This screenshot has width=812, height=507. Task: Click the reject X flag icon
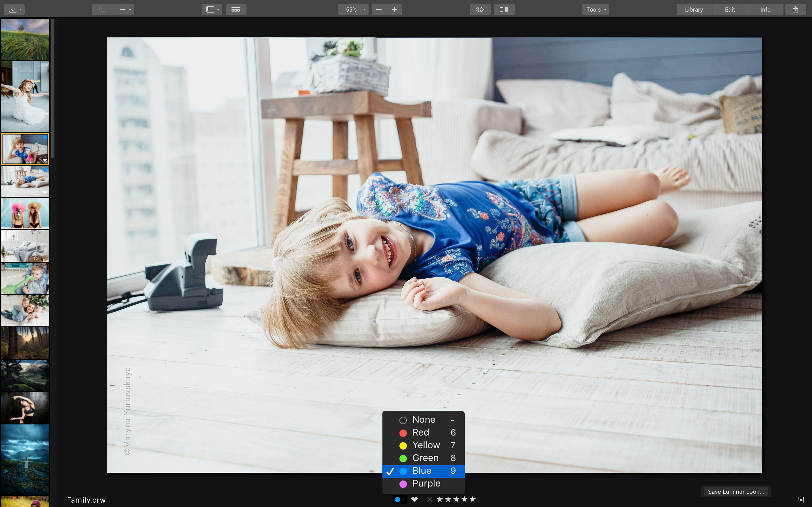(429, 499)
